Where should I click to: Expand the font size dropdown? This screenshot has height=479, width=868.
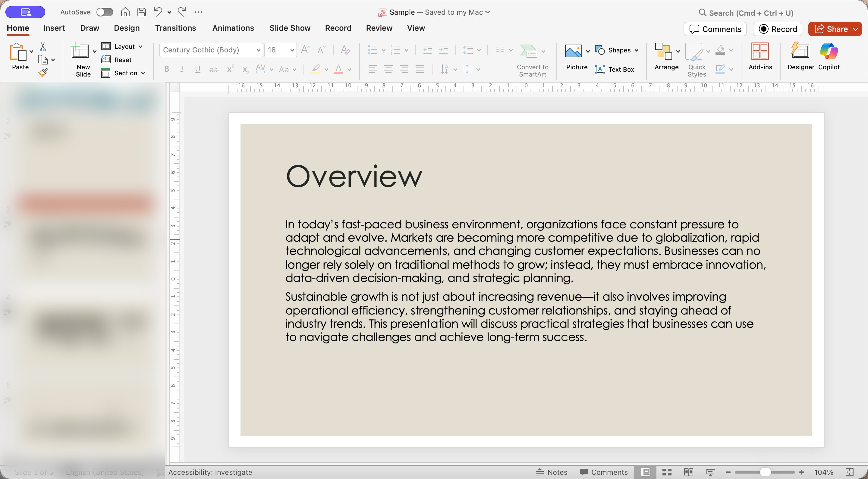[292, 50]
